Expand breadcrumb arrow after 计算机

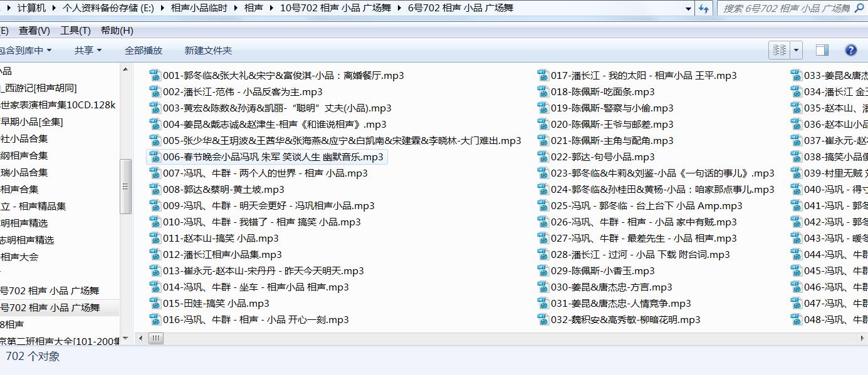pyautogui.click(x=54, y=8)
